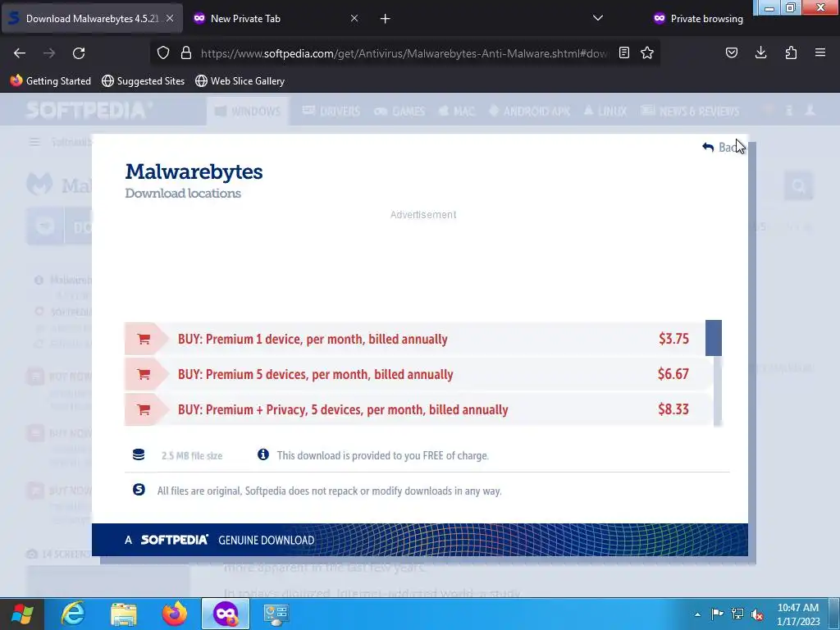840x630 pixels.
Task: Click the $3.75 price
Action: pos(674,339)
